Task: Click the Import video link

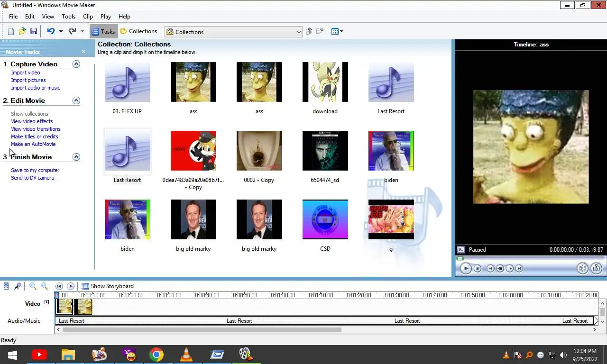Action: tap(26, 73)
